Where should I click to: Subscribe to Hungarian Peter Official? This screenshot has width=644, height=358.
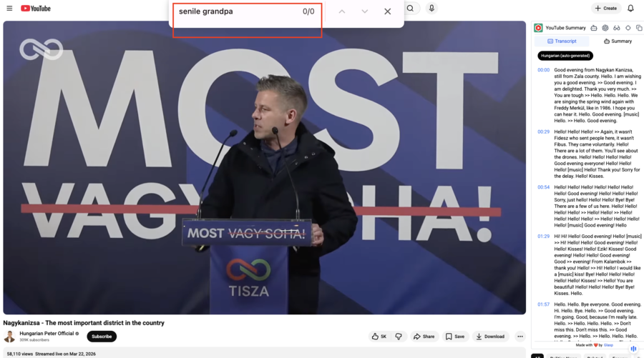102,337
